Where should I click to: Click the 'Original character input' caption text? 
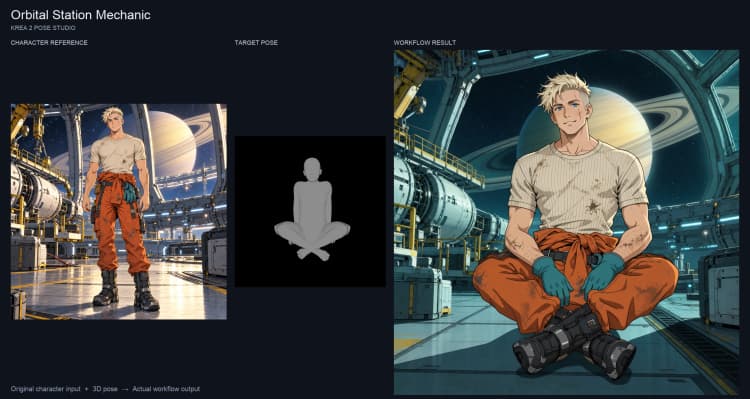click(45, 389)
